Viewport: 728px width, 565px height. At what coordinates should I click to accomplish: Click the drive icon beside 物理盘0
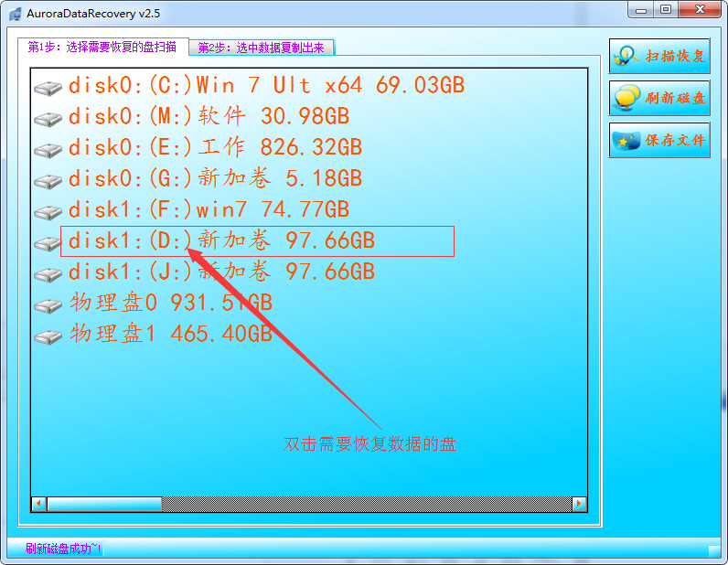[x=48, y=305]
